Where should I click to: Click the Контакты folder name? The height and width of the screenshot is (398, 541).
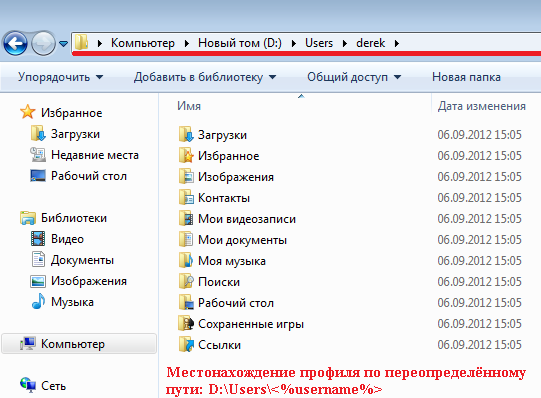point(224,198)
